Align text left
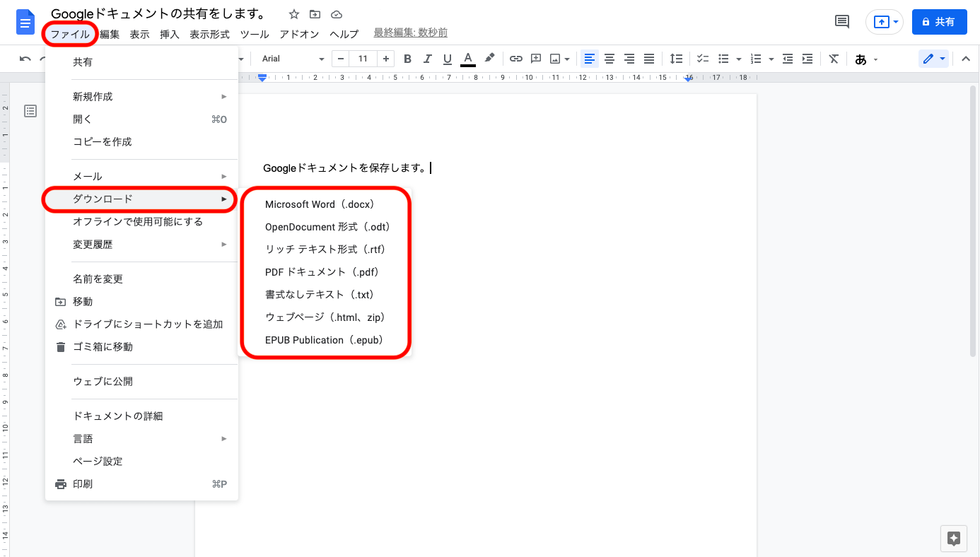This screenshot has height=557, width=980. point(590,59)
